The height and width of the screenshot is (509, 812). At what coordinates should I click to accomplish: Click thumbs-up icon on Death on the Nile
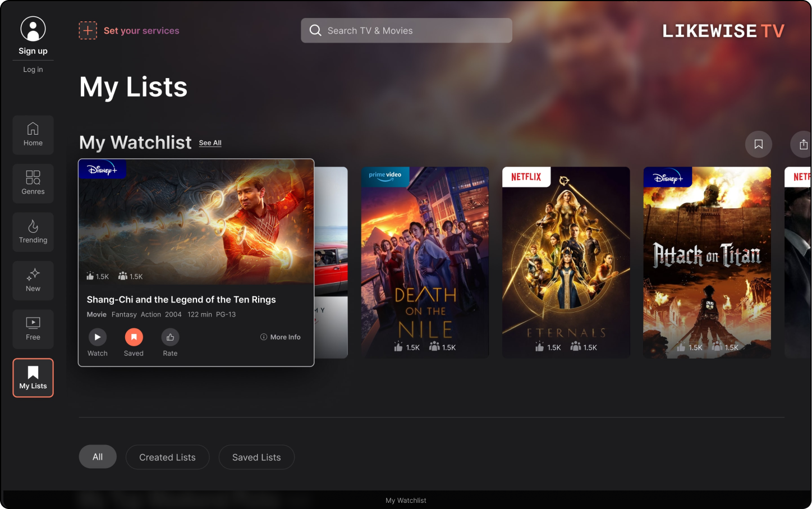[x=398, y=347]
